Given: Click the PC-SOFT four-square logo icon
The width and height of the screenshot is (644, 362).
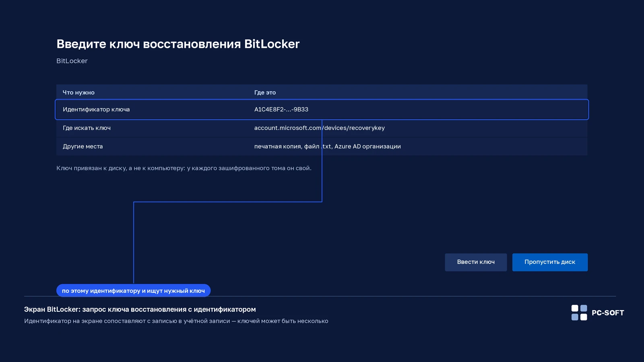Looking at the screenshot, I should pyautogui.click(x=579, y=313).
